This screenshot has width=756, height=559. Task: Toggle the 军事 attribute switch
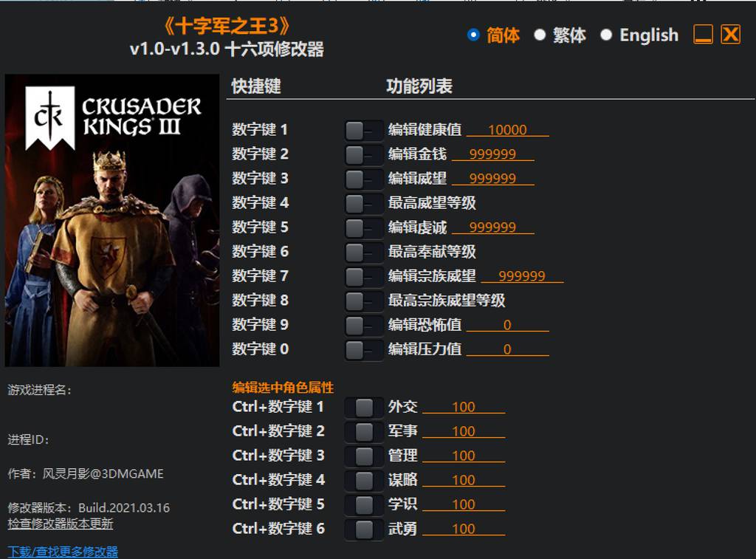point(363,432)
